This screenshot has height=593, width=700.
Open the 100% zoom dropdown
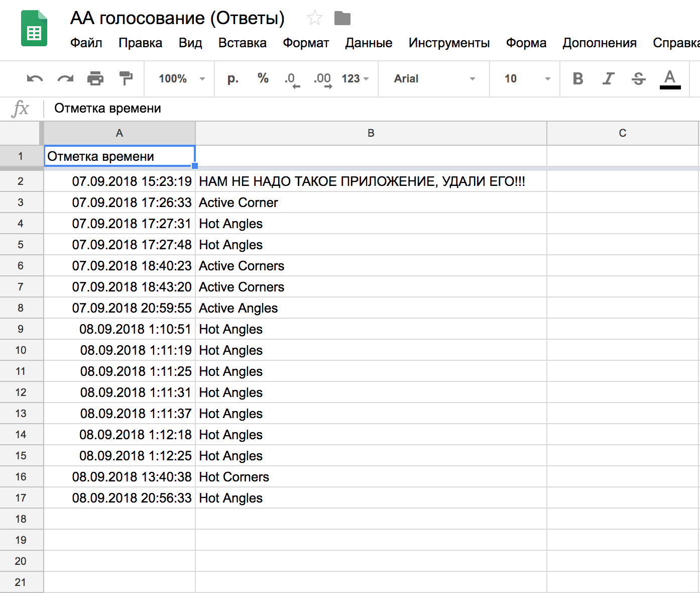pyautogui.click(x=179, y=79)
